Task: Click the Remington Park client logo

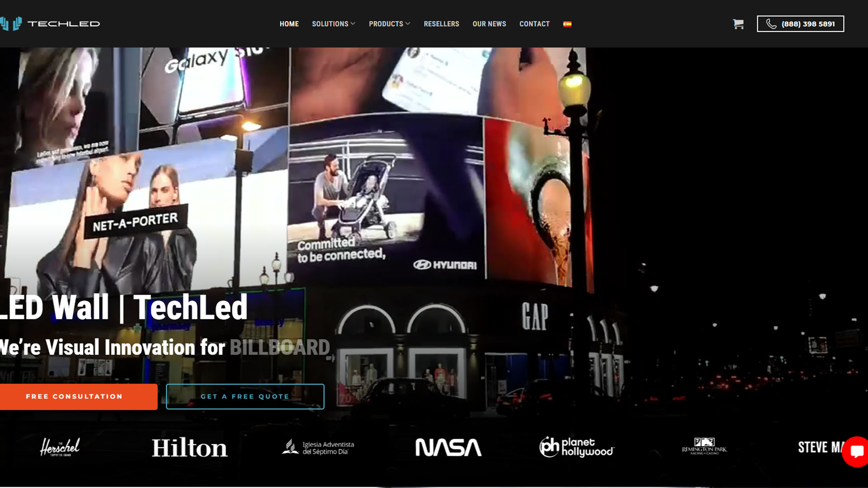Action: 704,446
